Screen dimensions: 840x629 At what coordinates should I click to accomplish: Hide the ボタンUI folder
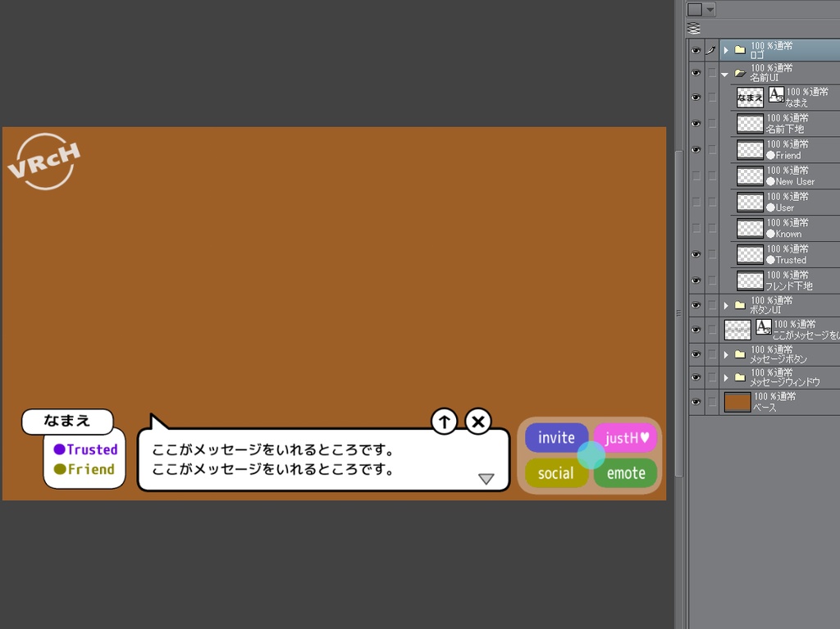coord(696,305)
